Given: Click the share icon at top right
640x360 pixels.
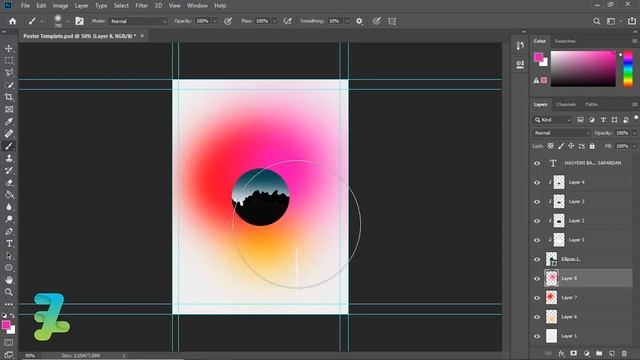Looking at the screenshot, I should click(x=631, y=21).
